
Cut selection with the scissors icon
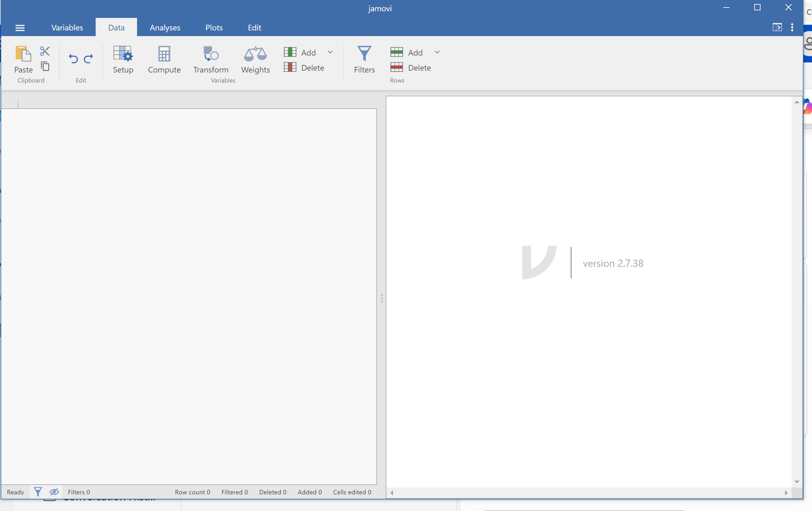(x=45, y=51)
